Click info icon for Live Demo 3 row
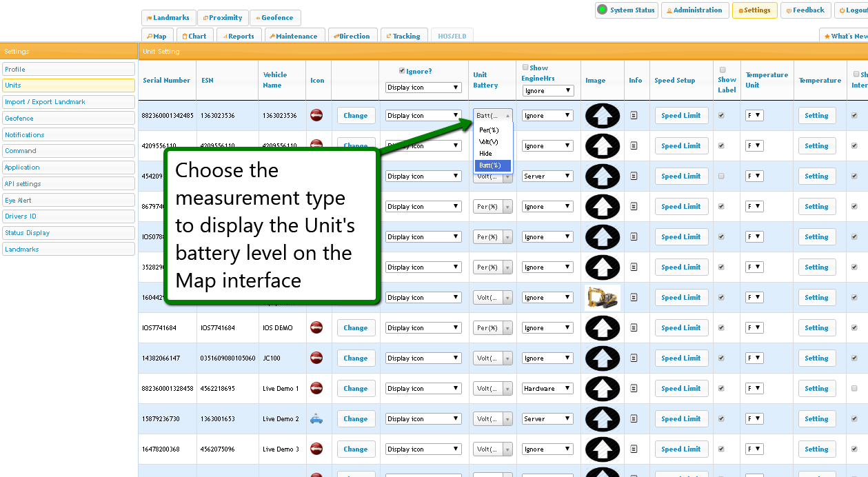Image resolution: width=868 pixels, height=477 pixels. click(634, 449)
